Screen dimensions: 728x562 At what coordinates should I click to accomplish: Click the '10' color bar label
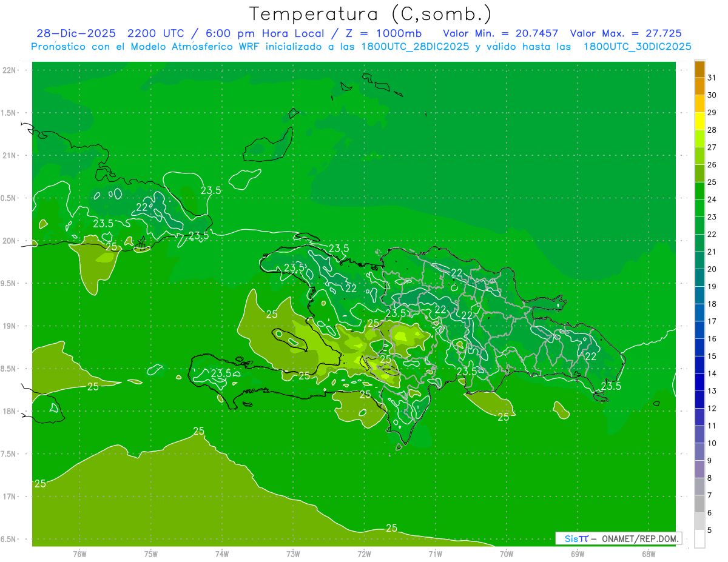coord(712,443)
